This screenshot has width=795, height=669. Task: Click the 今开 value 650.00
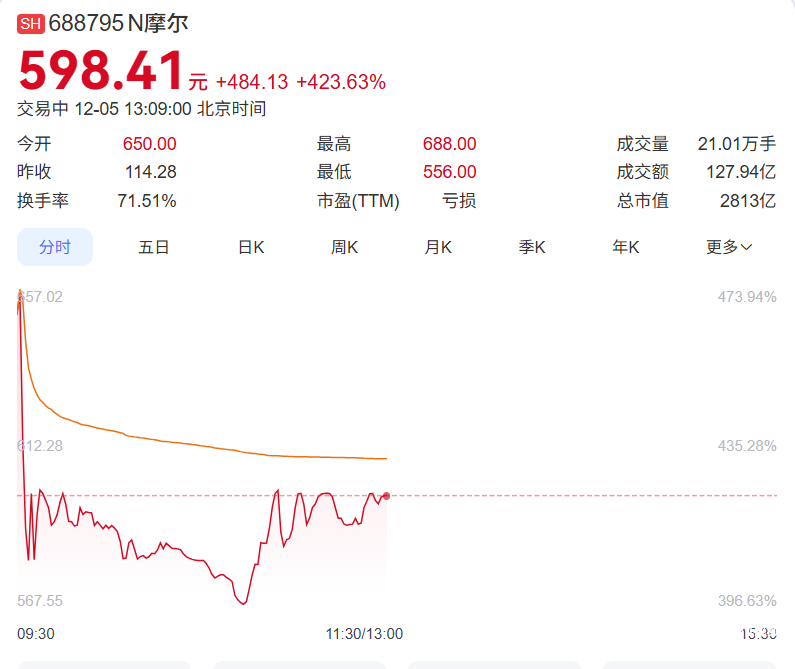tap(149, 144)
